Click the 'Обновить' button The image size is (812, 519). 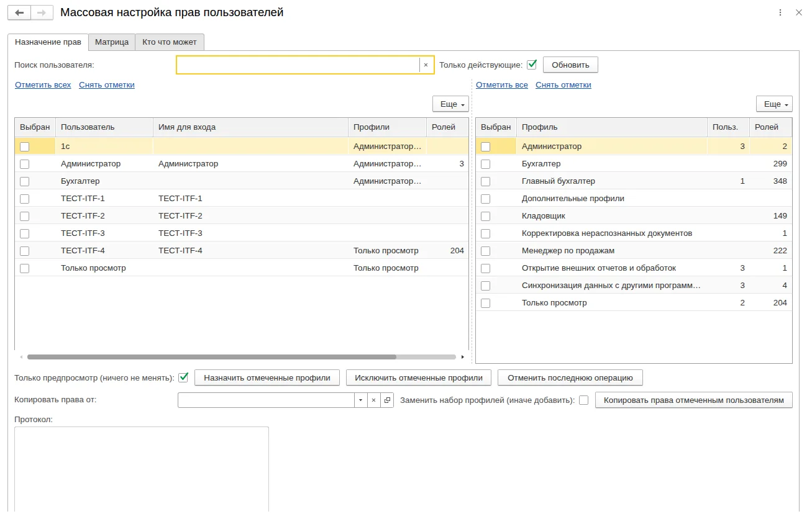pyautogui.click(x=570, y=65)
